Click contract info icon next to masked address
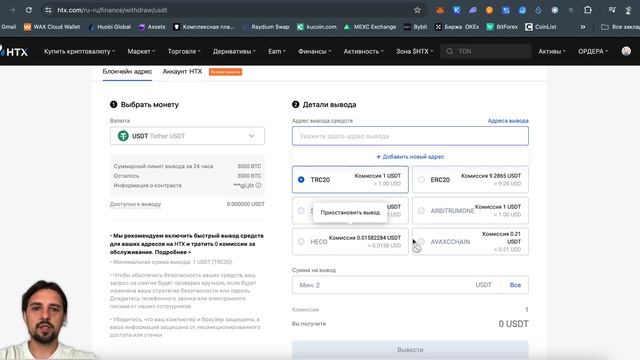640x360 pixels. click(258, 185)
